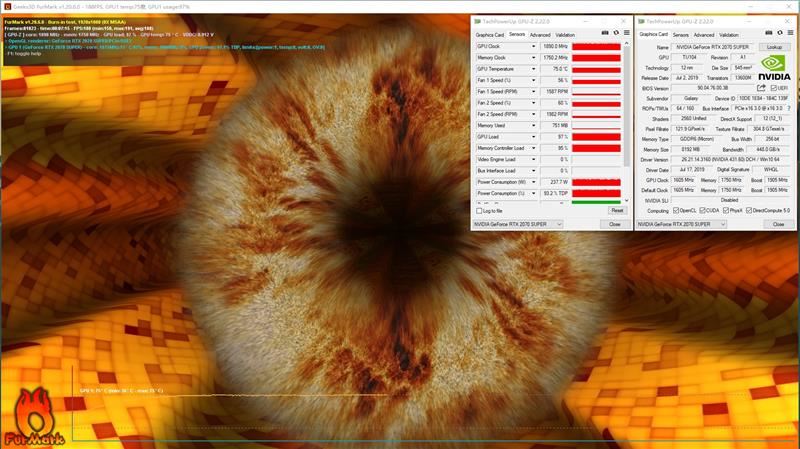Toggle the UEFI checkbox
800x449 pixels.
[774, 88]
